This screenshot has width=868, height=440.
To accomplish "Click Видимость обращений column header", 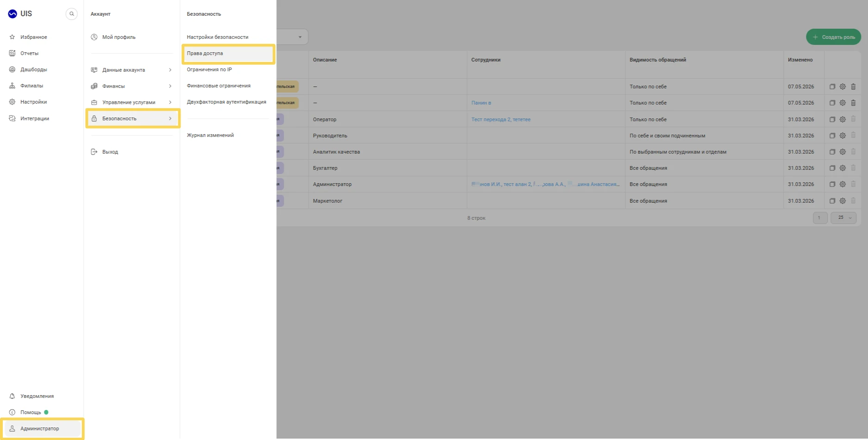I will [x=658, y=60].
